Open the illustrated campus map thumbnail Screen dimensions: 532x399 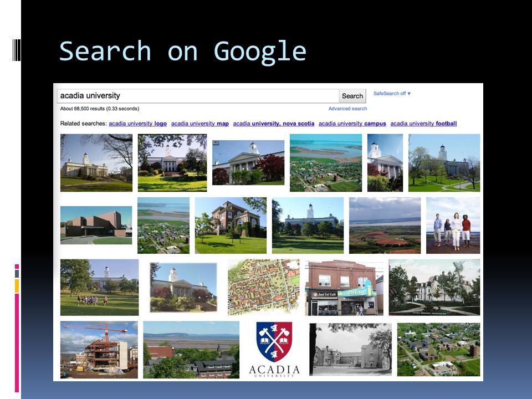264,288
